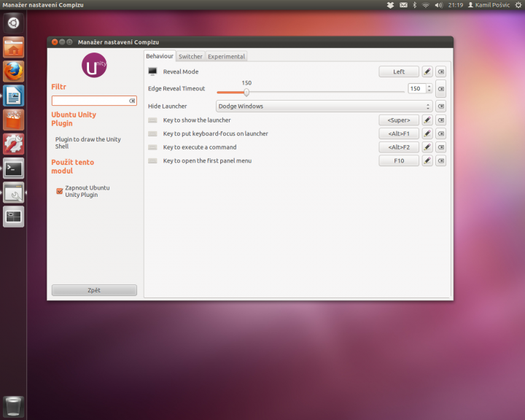Edit 'Key to open first panel menu' binding
Viewport: 525px width, 420px height.
(427, 160)
